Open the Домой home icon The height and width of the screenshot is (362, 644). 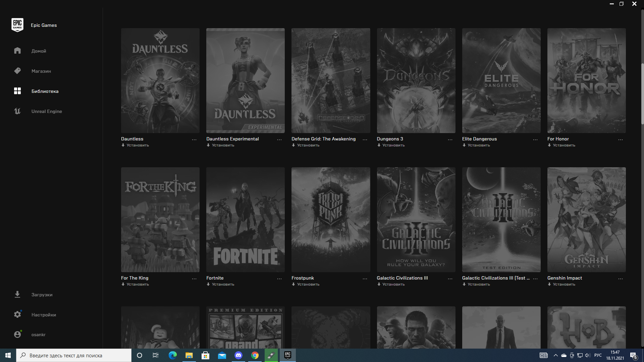(x=17, y=51)
